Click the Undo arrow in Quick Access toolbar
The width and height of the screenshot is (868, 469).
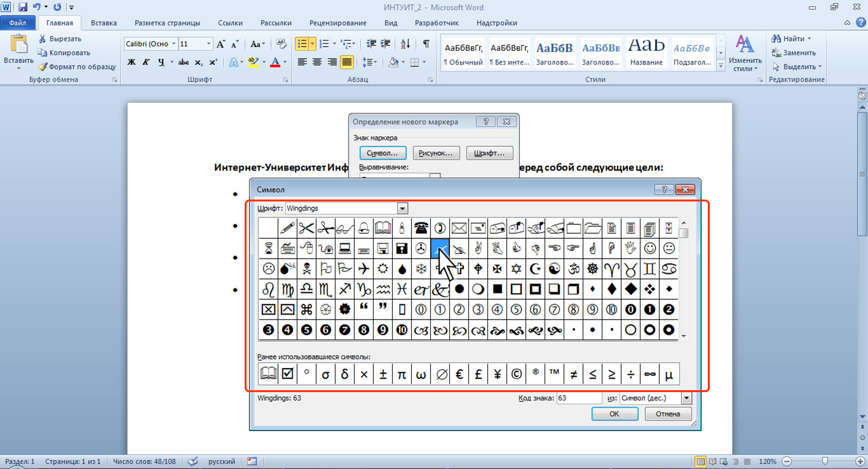37,8
